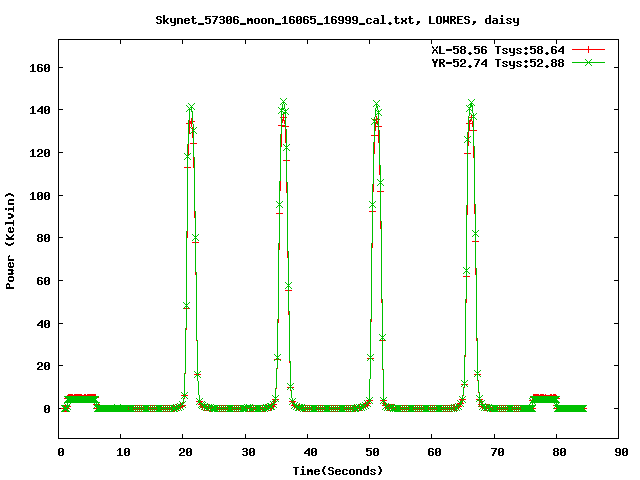
Task: Click the 100 y-axis tick label
Action: 40,196
